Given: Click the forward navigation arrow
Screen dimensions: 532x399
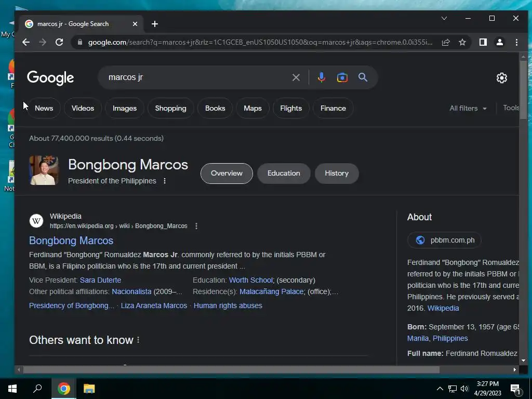Looking at the screenshot, I should 43,43.
